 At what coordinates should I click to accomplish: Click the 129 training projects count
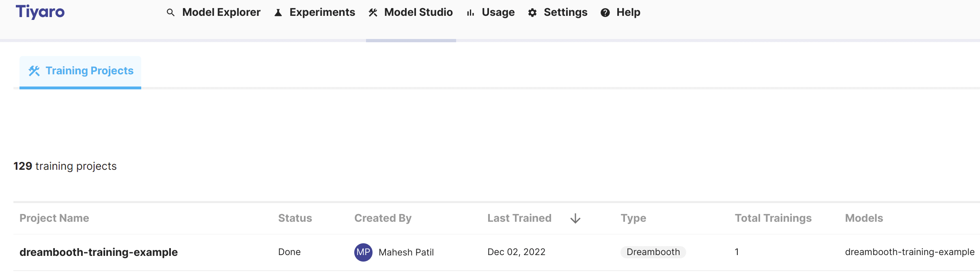[x=65, y=166]
